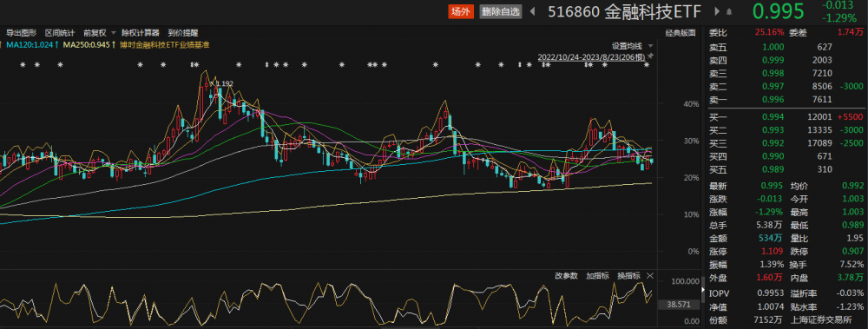868x329 pixels.
Task: Pin the date range with pushpin icon
Action: 651,56
